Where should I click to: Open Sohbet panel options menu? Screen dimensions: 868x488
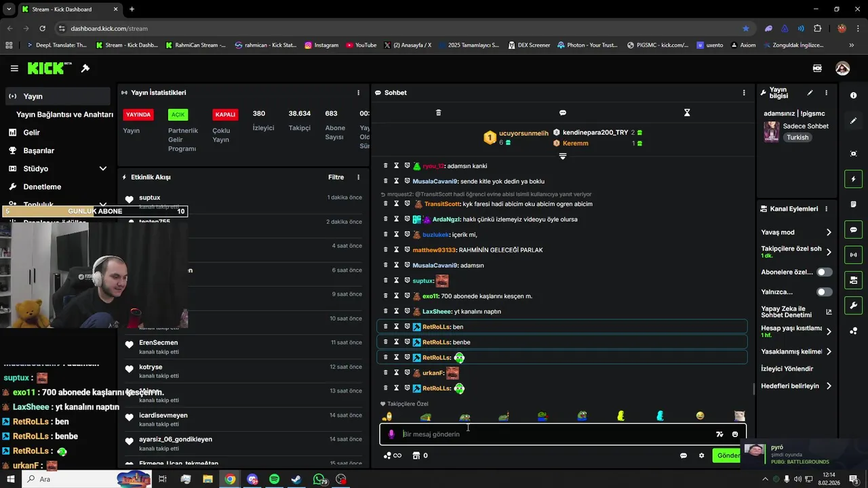point(744,93)
